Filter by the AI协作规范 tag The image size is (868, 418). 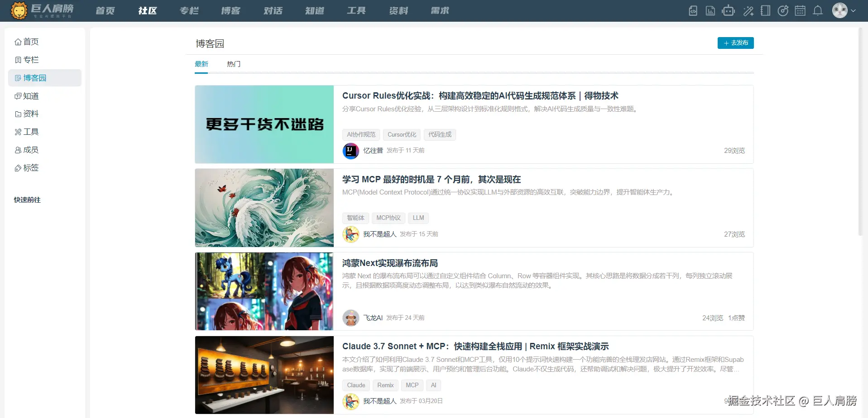[x=361, y=135]
